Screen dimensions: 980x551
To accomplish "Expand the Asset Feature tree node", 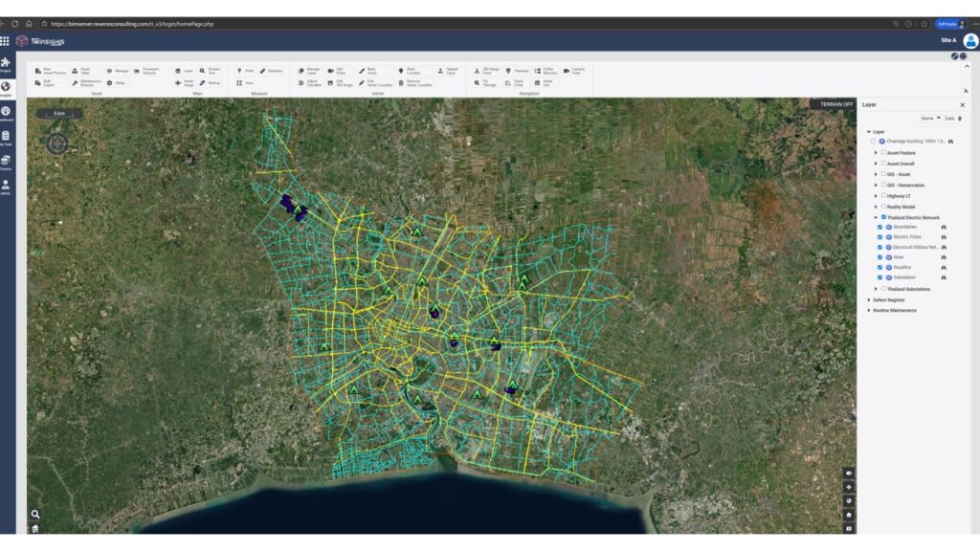I will click(x=876, y=152).
